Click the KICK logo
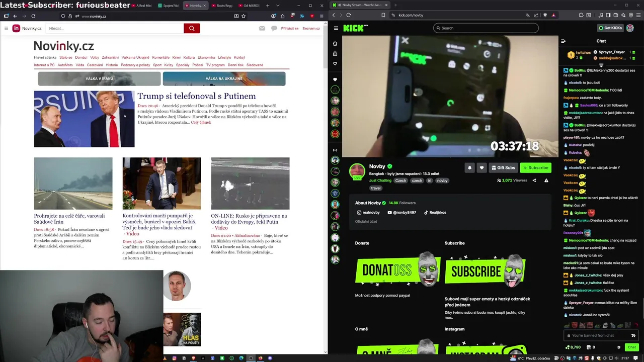Image resolution: width=644 pixels, height=362 pixels. [354, 28]
